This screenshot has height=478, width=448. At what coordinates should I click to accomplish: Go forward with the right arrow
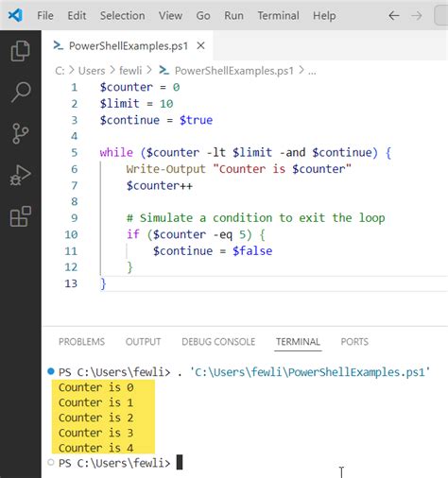[417, 15]
